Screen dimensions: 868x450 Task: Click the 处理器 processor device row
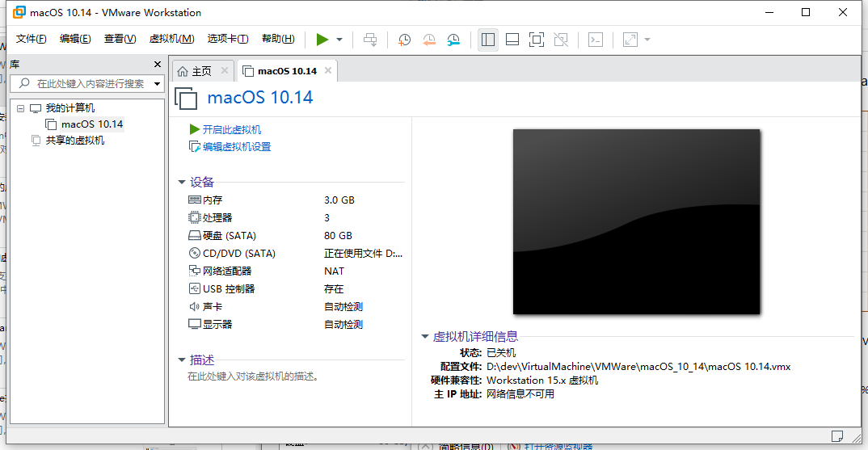[296, 217]
